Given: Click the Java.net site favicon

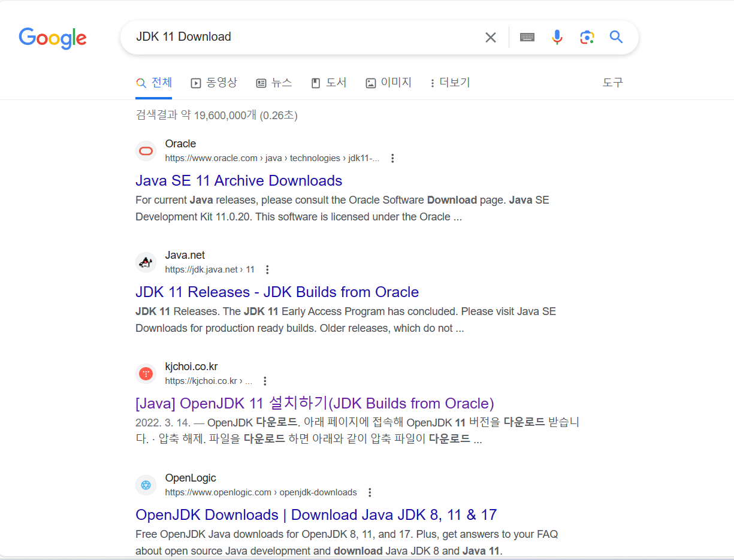Looking at the screenshot, I should tap(146, 262).
